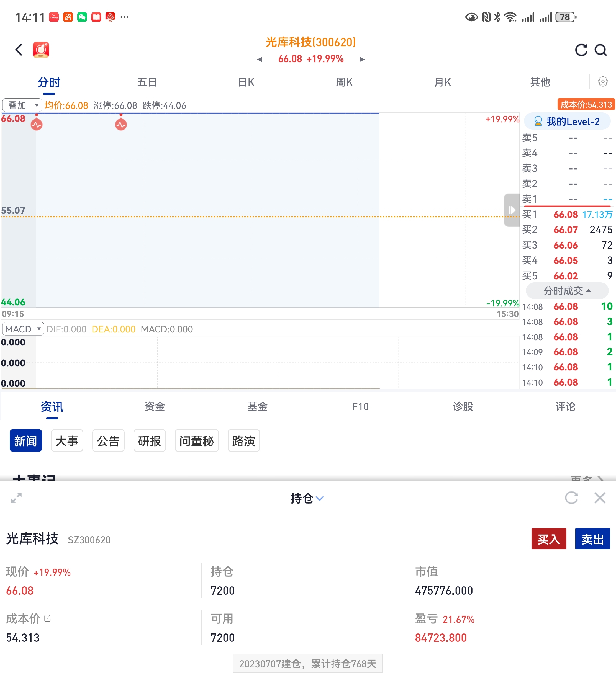Collapse the order book side panel handle
Image resolution: width=616 pixels, height=691 pixels.
511,210
